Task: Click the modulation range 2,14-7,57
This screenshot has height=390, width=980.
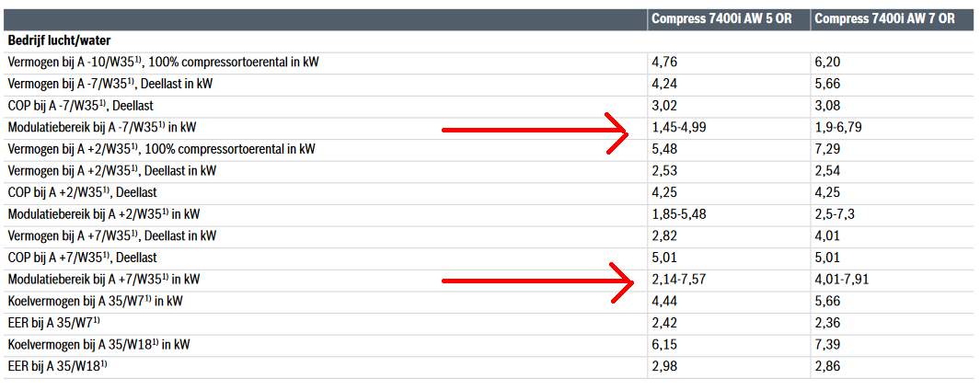Action: (x=679, y=280)
